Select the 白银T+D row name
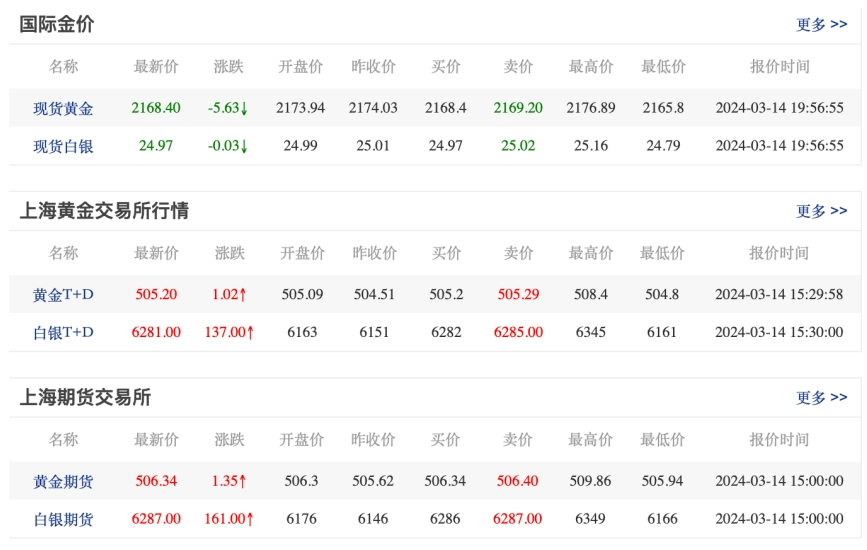This screenshot has height=550, width=867. (x=63, y=333)
